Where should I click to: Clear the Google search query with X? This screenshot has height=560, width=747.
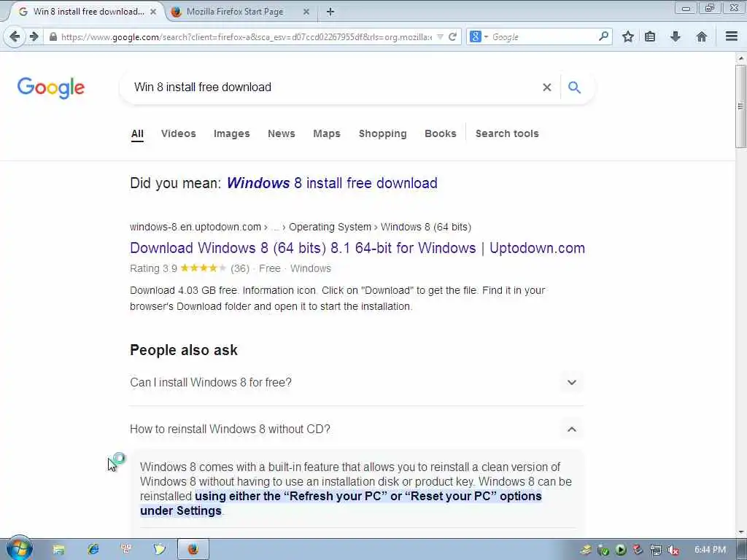pyautogui.click(x=547, y=87)
